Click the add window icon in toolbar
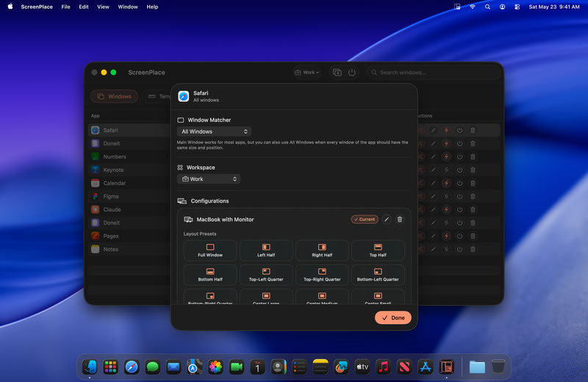Viewport: 588px width, 382px height. click(337, 72)
